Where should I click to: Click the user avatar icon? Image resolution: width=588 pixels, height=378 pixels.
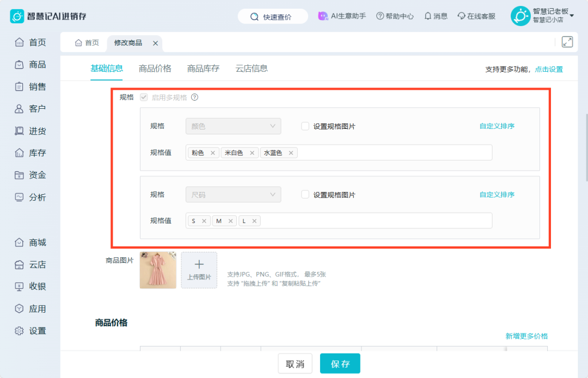tap(520, 16)
